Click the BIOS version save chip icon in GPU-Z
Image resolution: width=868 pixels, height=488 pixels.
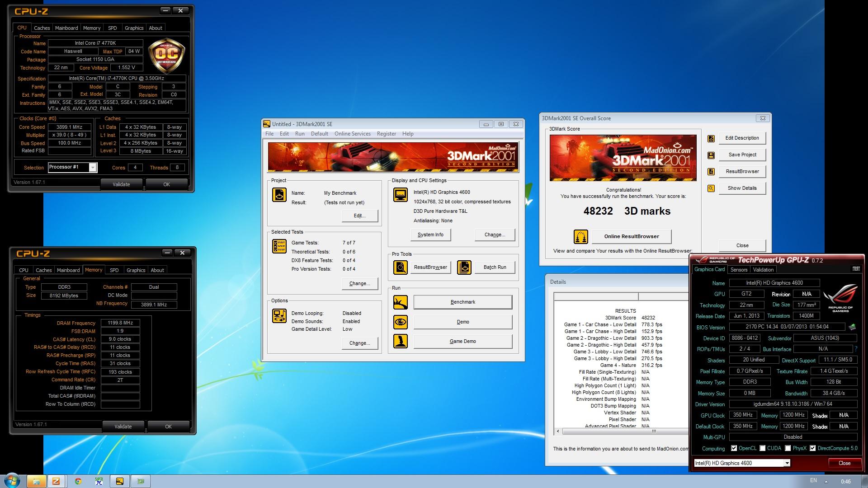pyautogui.click(x=852, y=327)
